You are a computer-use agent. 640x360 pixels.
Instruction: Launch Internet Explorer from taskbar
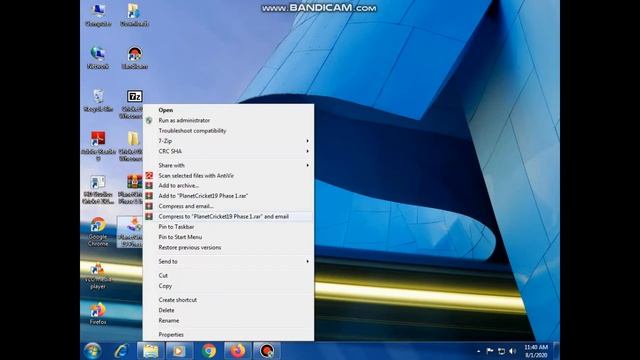tap(121, 351)
